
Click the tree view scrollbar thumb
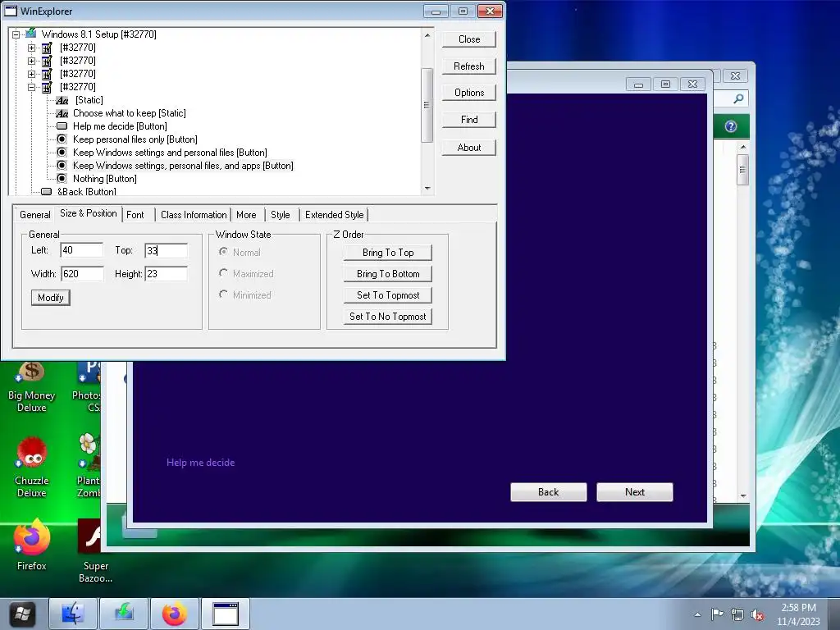(427, 105)
